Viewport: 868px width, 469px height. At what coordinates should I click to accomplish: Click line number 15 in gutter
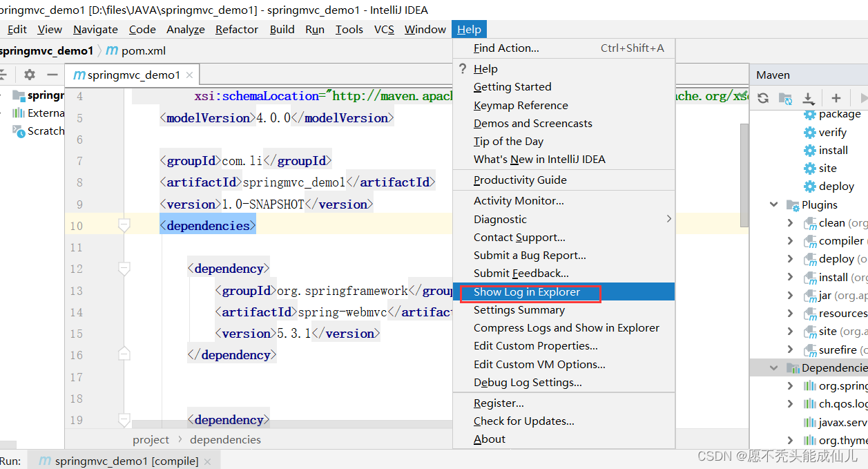(76, 333)
